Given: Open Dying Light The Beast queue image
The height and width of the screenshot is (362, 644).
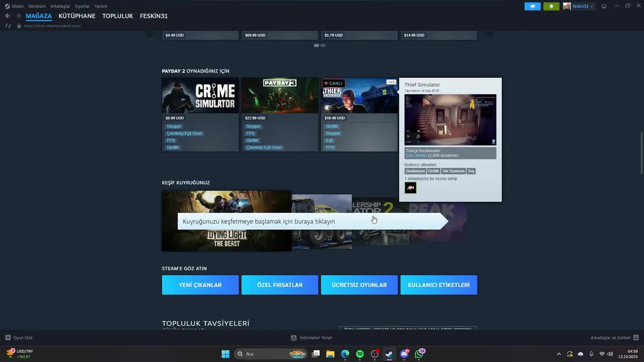Looking at the screenshot, I should (x=226, y=221).
